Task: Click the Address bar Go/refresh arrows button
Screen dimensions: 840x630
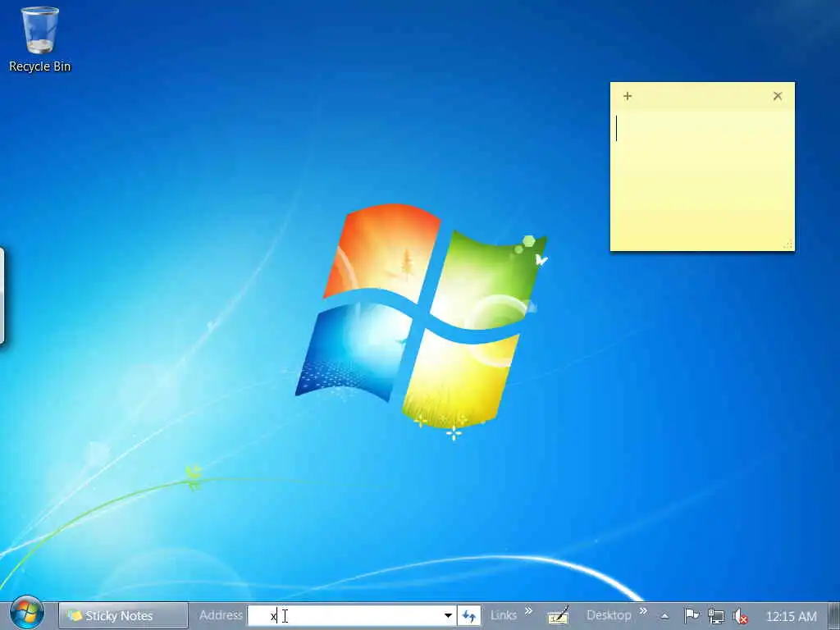Action: tap(468, 616)
